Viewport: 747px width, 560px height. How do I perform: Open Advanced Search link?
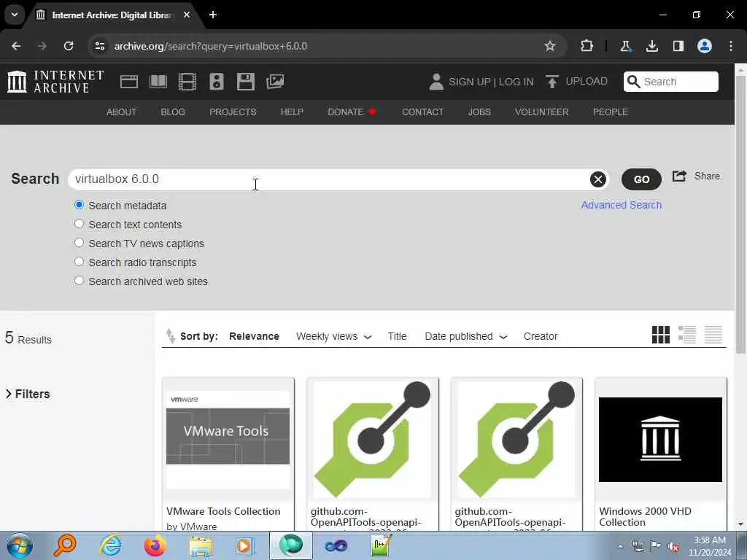point(622,205)
